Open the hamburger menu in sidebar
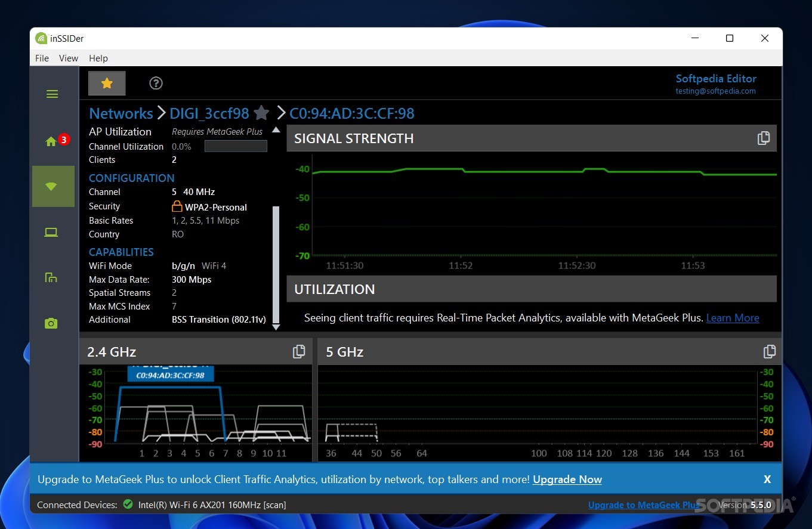 click(x=52, y=94)
